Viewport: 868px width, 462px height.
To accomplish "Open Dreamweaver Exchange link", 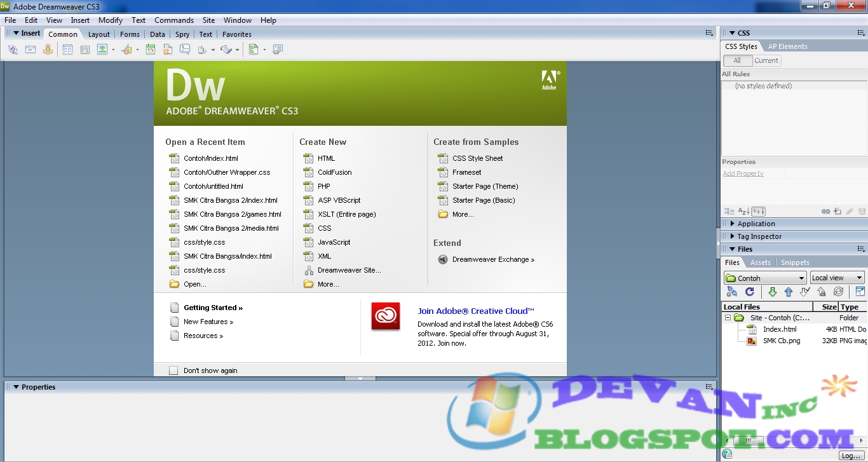I will (x=492, y=259).
